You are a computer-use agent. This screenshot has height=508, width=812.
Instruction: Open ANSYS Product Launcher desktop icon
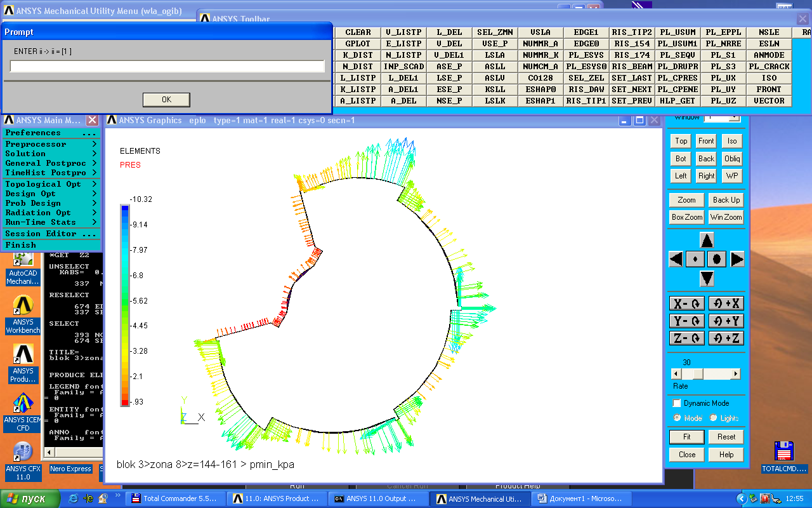[23, 363]
